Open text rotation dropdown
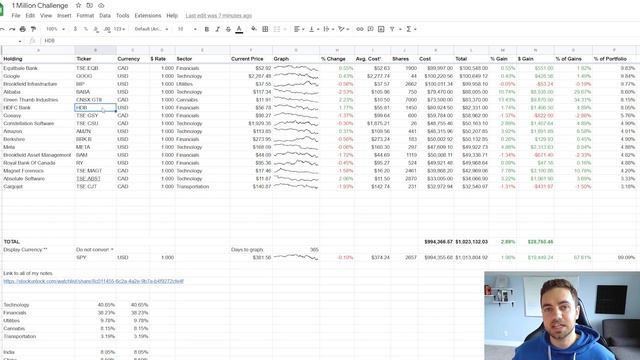The image size is (640, 360). pyautogui.click(x=344, y=29)
